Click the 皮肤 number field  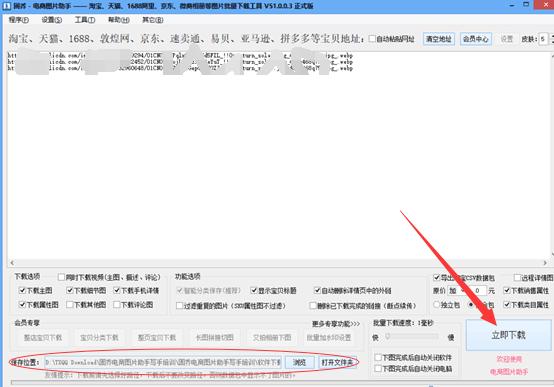(x=543, y=39)
